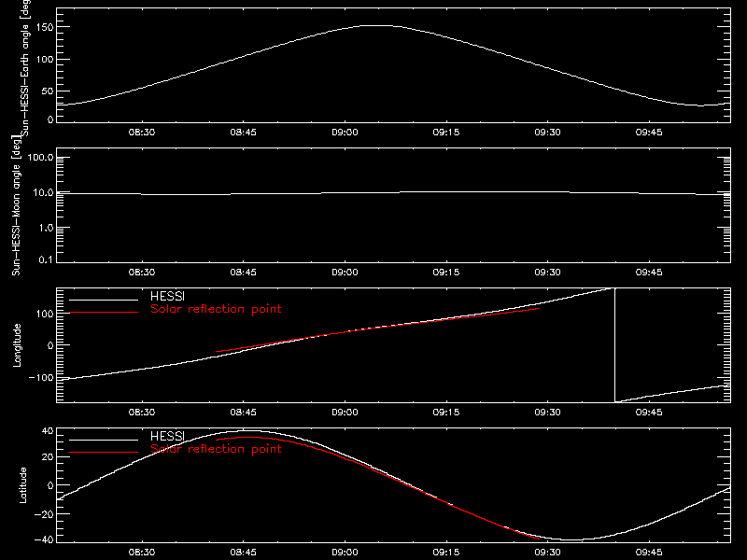Click 'Solar reflection point' legend in Longitude plot
Viewport: 747px width, 560px height.
tap(216, 309)
